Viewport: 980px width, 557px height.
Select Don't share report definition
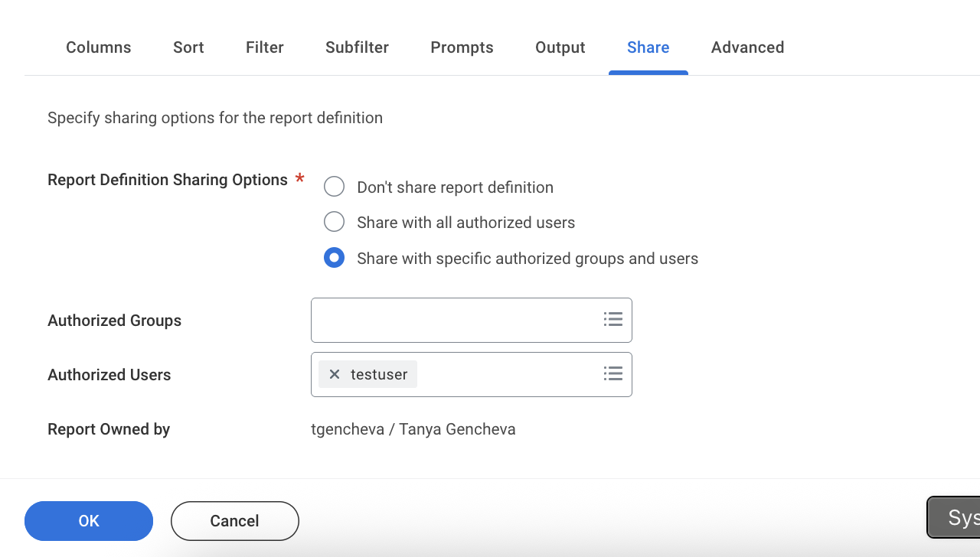click(x=334, y=187)
